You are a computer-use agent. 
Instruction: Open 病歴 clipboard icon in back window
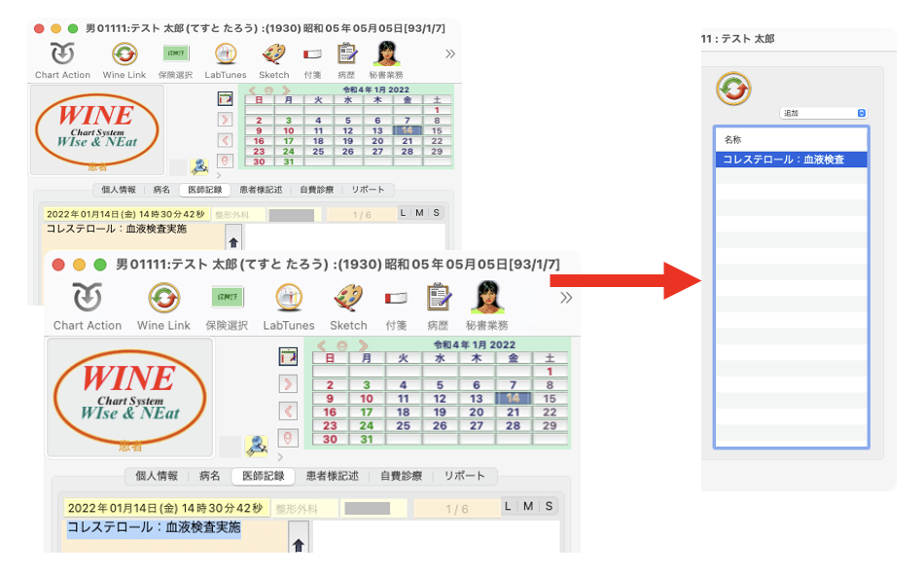pos(347,54)
